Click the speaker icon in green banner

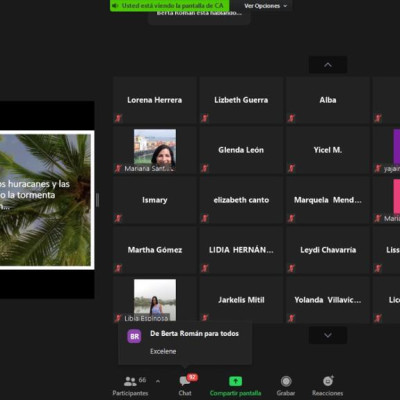[115, 6]
